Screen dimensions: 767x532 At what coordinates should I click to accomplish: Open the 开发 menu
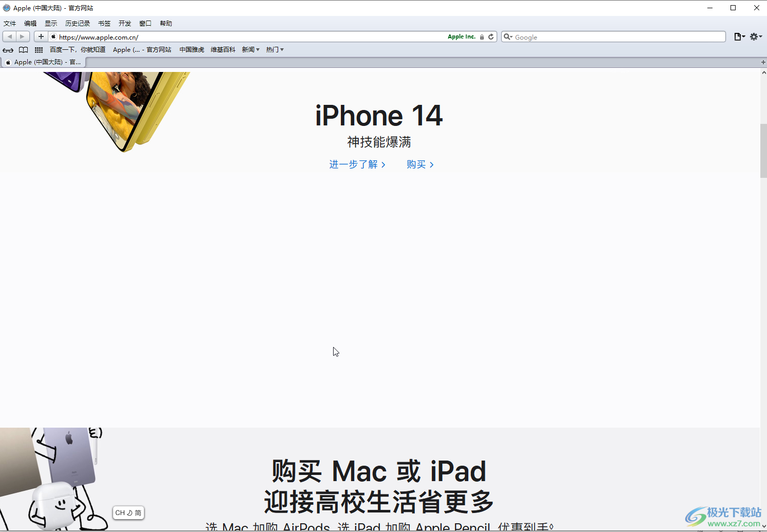click(125, 24)
